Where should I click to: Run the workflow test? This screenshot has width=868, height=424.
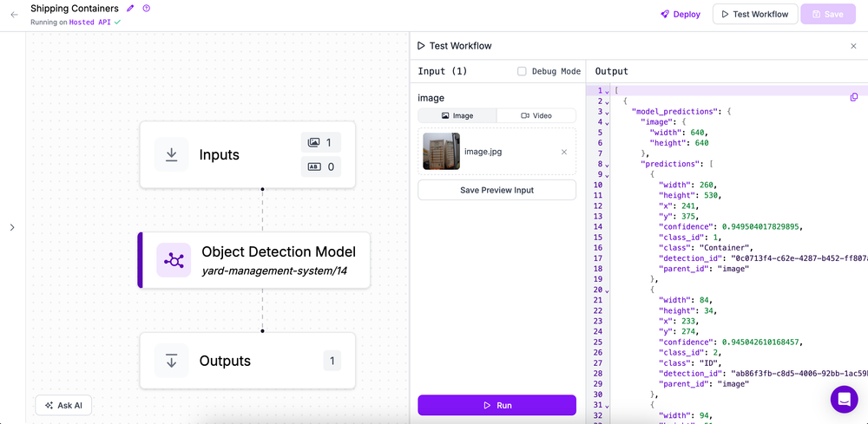(497, 405)
